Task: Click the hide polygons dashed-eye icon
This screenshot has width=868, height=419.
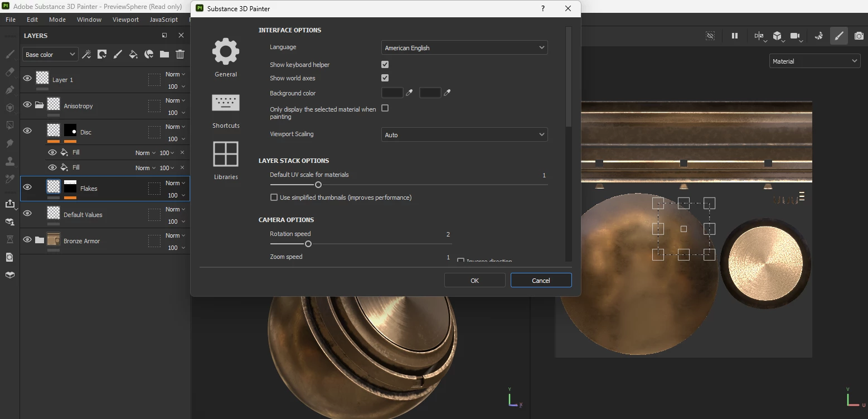Action: coord(710,36)
